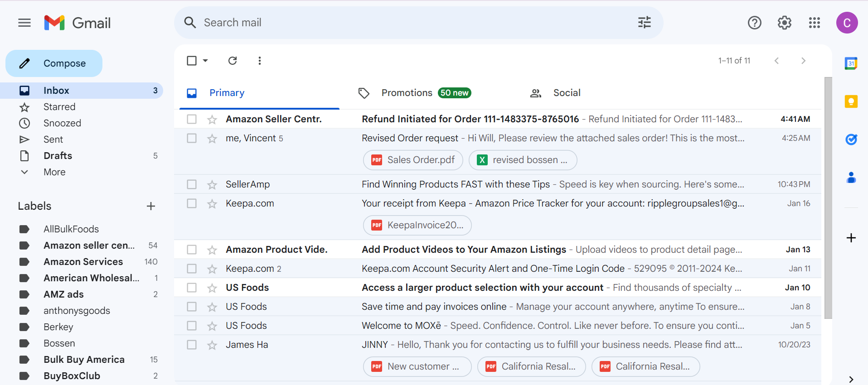
Task: Star the James Ha email
Action: pos(212,345)
